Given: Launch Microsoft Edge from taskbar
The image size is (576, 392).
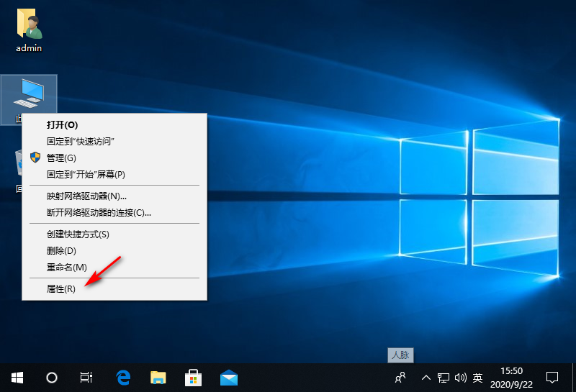Looking at the screenshot, I should tap(123, 377).
